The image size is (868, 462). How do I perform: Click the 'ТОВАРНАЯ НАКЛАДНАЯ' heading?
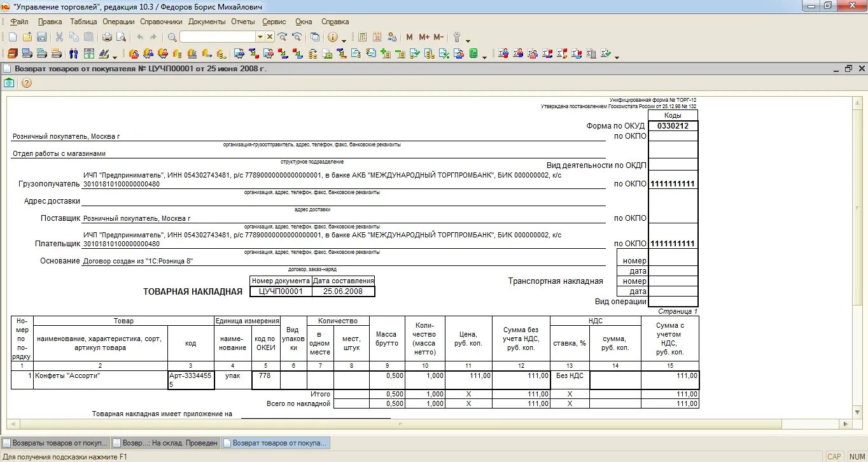tap(193, 291)
